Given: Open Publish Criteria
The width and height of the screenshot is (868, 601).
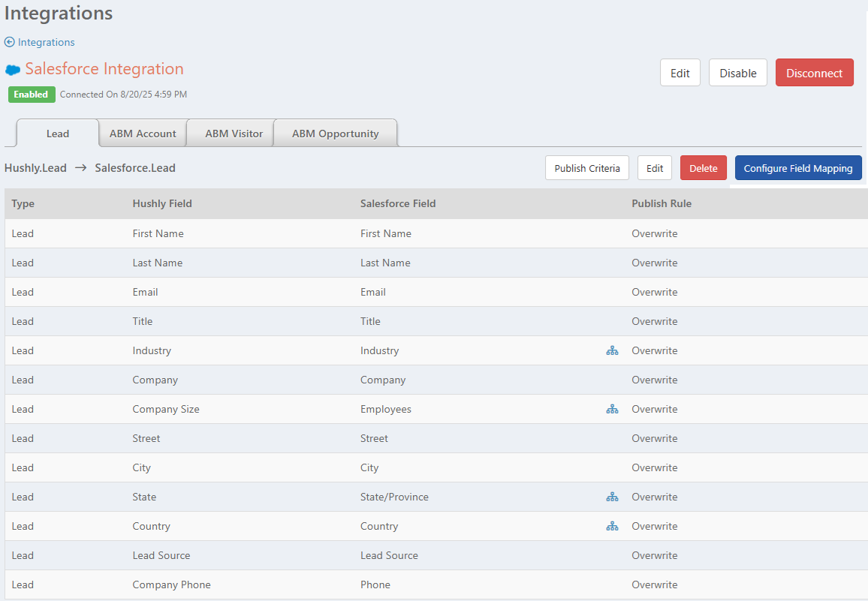Looking at the screenshot, I should (x=586, y=168).
